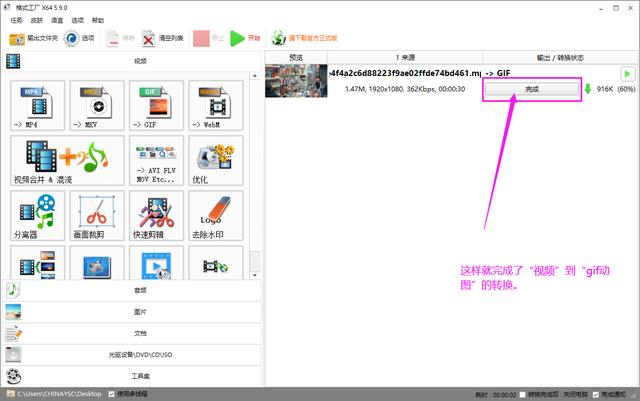Open the 帮助 menu
640x401 pixels.
98,20
